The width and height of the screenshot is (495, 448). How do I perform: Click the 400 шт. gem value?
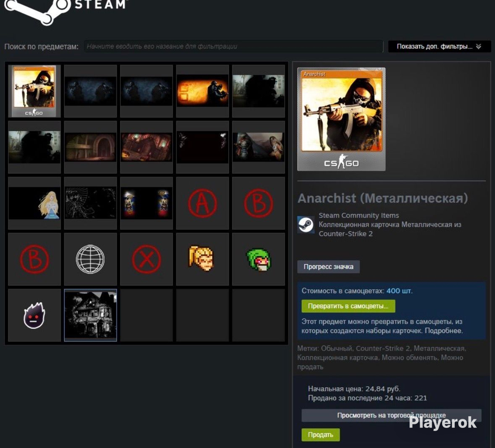pyautogui.click(x=399, y=291)
